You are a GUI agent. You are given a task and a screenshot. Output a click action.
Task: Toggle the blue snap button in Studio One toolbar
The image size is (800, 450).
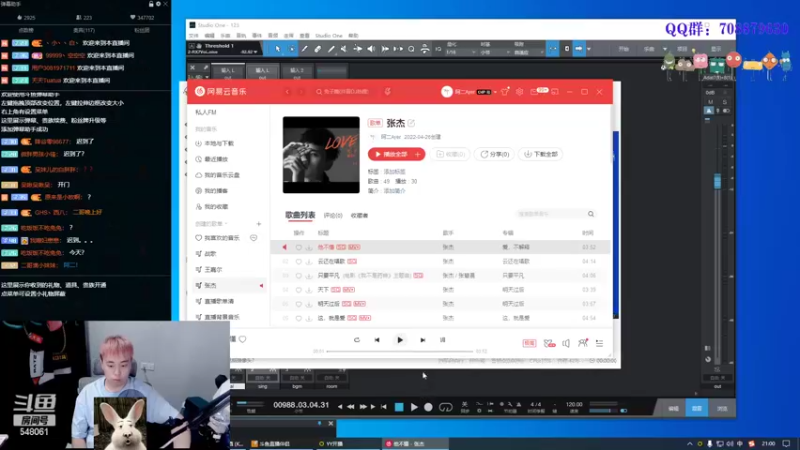coord(553,49)
